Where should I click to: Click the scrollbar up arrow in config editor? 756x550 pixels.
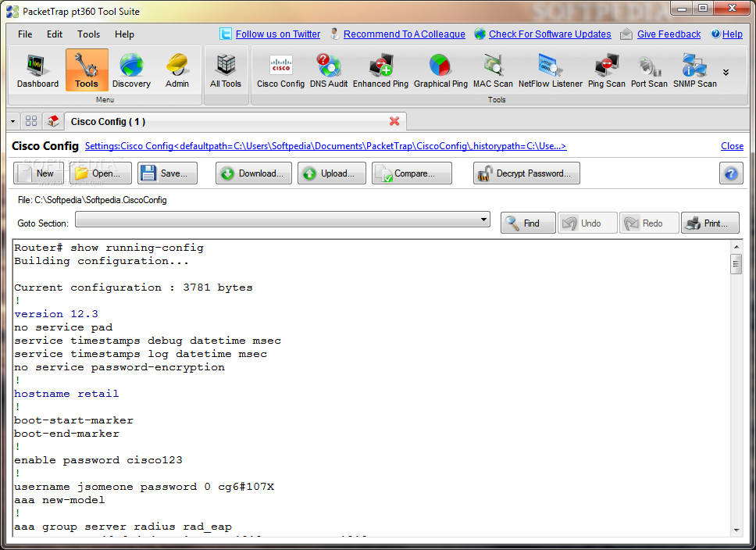736,247
